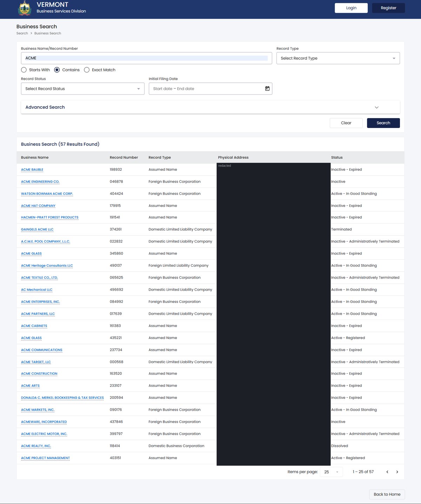Open ACME PARTNERS, LLC record

pyautogui.click(x=38, y=314)
